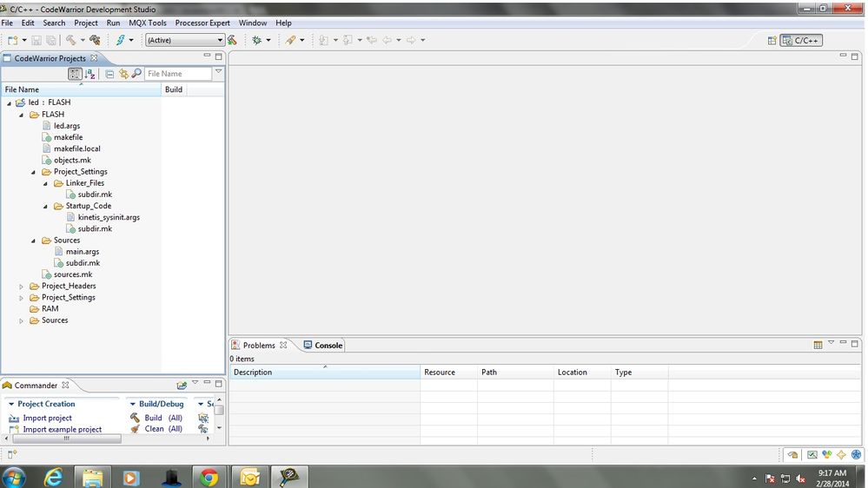Expand the bottom Sources folder
Screen dimensions: 868x488
pos(21,321)
